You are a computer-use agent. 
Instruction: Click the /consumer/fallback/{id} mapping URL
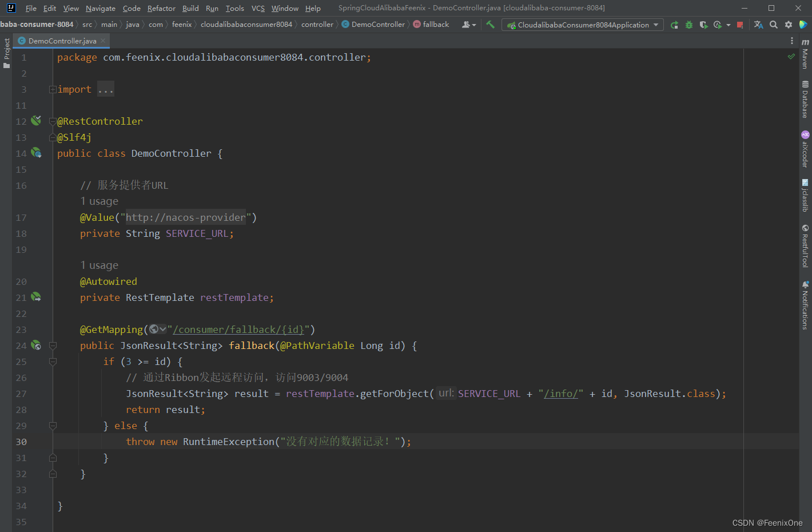(x=238, y=329)
